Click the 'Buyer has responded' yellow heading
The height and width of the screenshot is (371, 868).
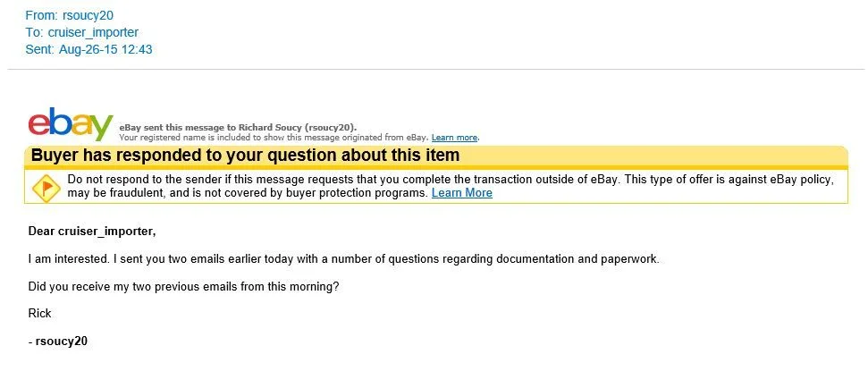[245, 155]
